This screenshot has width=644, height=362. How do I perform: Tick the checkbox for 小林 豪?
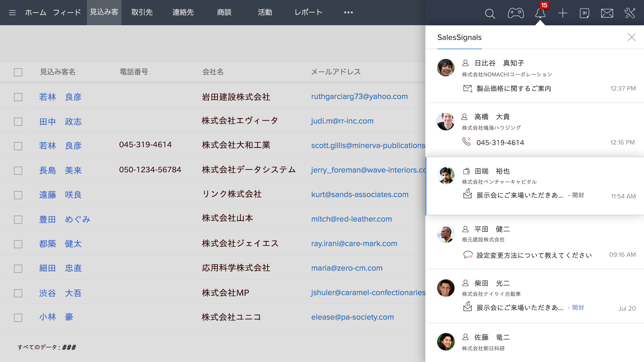click(18, 318)
